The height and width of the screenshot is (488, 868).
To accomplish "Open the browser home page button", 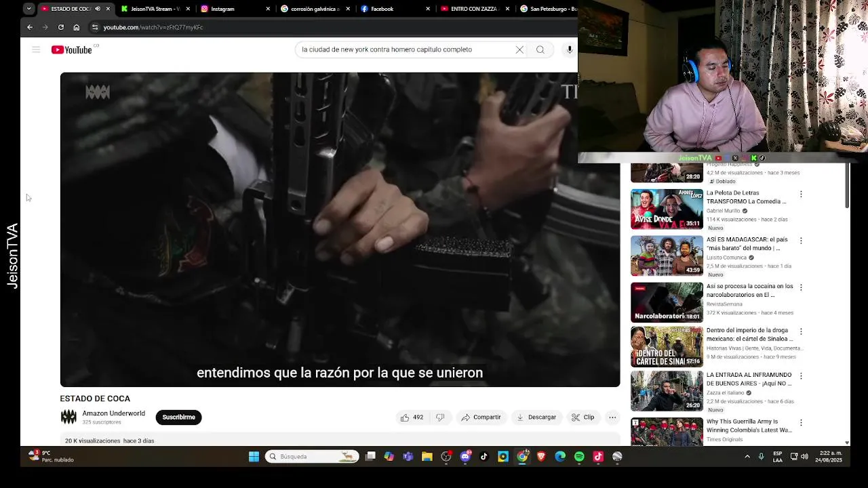I will (x=77, y=27).
